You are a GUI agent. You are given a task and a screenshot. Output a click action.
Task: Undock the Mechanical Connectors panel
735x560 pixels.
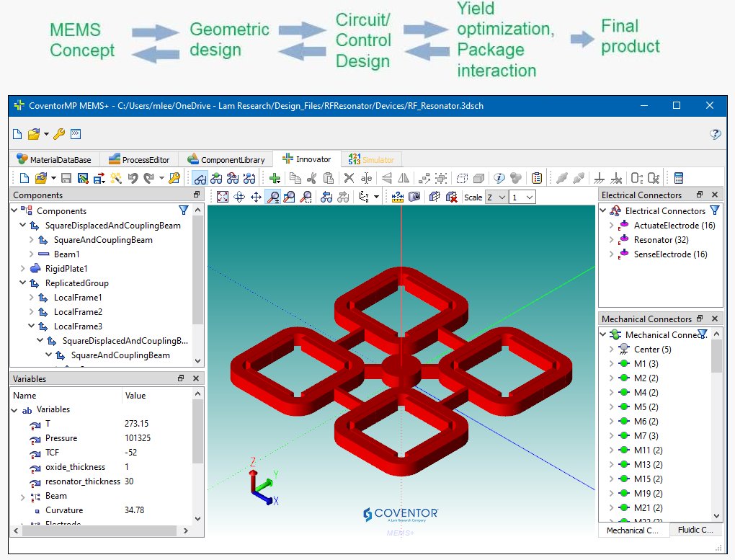coord(700,319)
